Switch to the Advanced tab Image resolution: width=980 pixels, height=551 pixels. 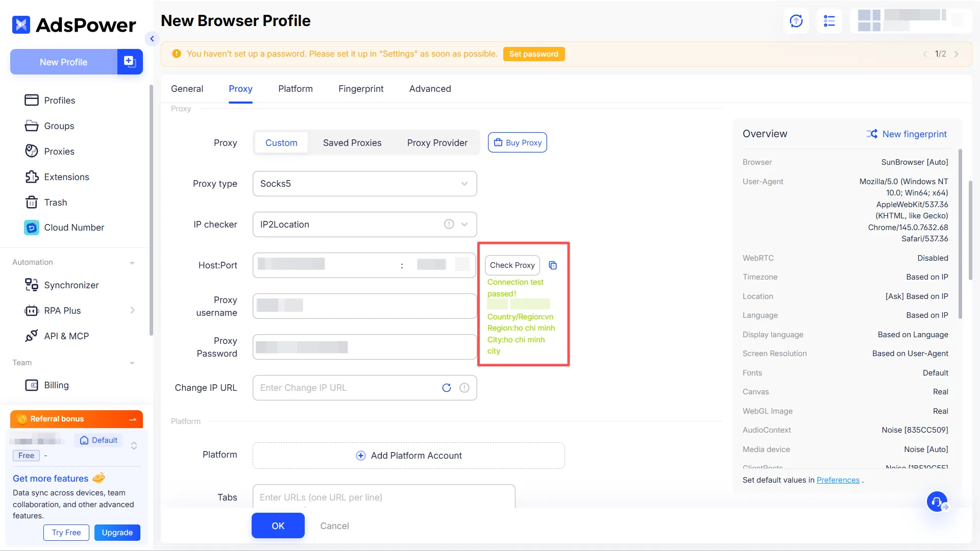[x=430, y=89]
